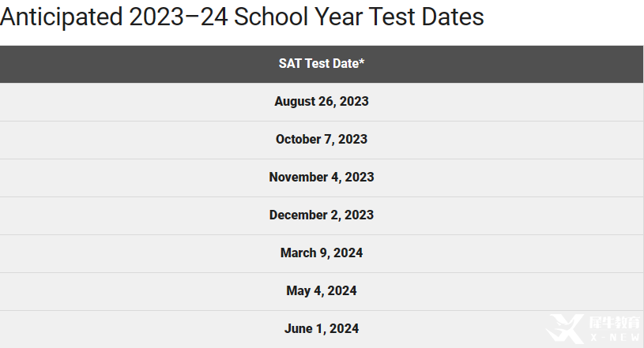Select the August 26, 2023 test date

[x=322, y=101]
